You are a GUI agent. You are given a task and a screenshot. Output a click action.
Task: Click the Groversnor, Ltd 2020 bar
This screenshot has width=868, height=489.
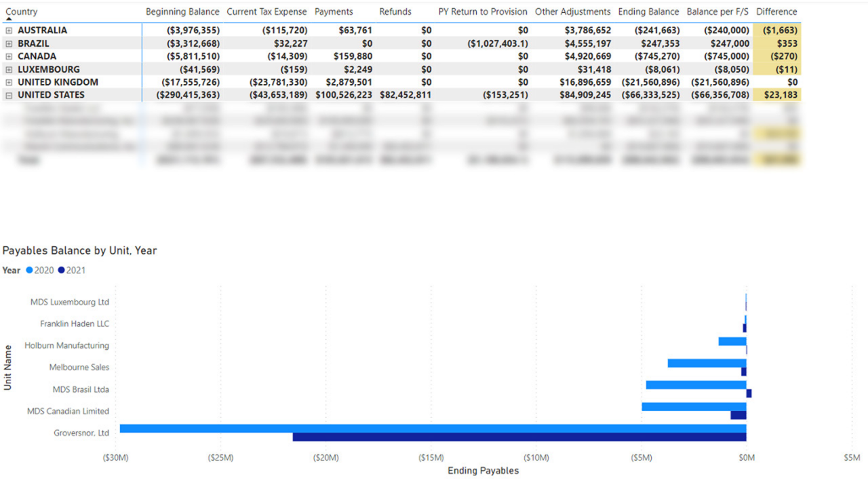coord(433,429)
